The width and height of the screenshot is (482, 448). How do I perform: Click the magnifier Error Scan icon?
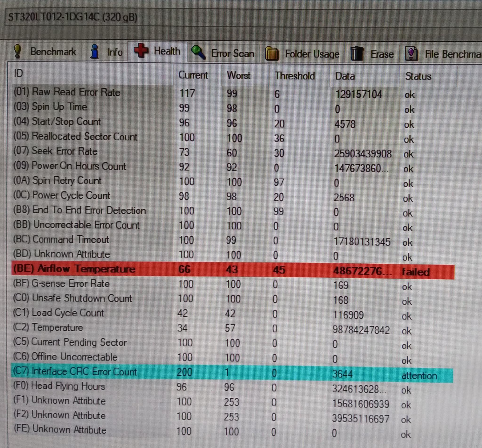tap(199, 52)
